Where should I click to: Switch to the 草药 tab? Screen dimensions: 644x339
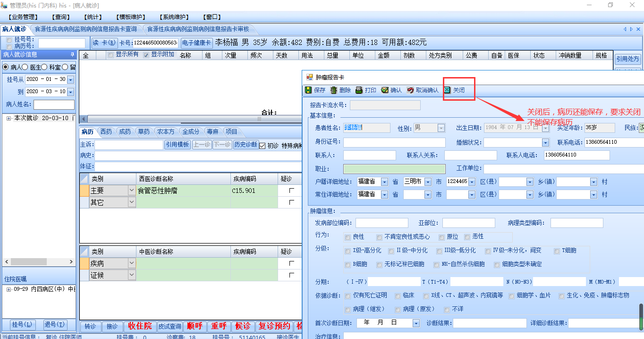(x=144, y=132)
